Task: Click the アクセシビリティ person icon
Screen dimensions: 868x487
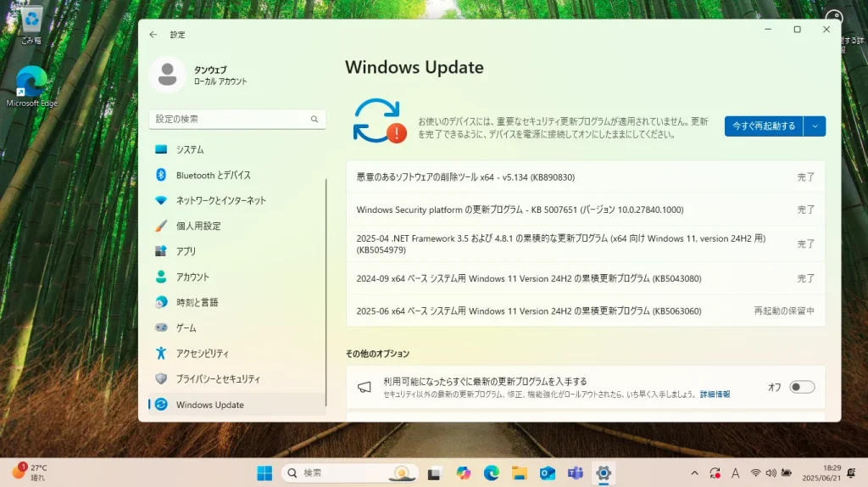Action: coord(161,353)
